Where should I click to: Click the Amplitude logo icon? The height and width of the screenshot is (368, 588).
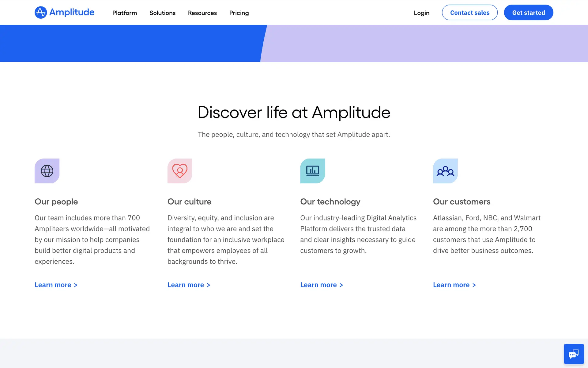click(x=41, y=13)
